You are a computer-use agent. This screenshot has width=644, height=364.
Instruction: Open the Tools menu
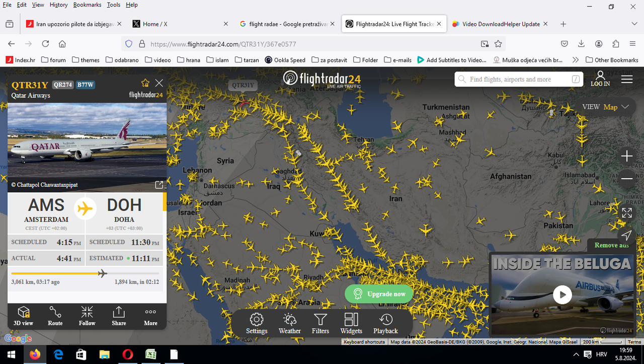(114, 5)
